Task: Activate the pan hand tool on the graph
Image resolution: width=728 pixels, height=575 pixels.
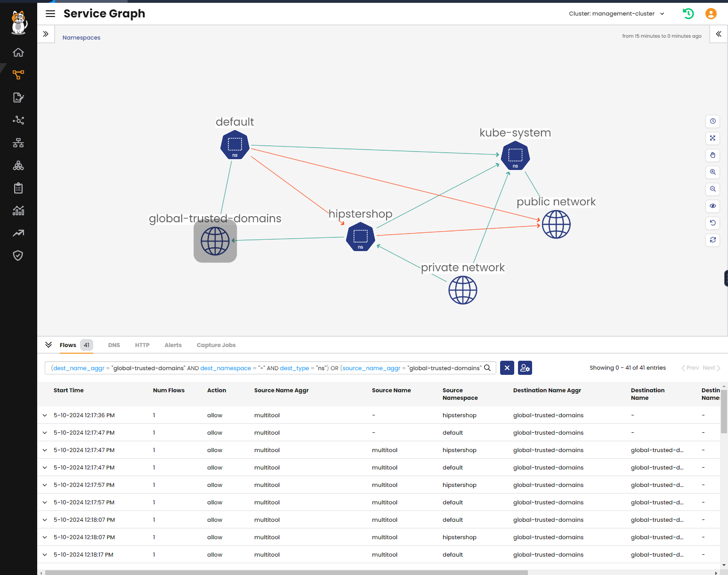Action: (x=712, y=155)
